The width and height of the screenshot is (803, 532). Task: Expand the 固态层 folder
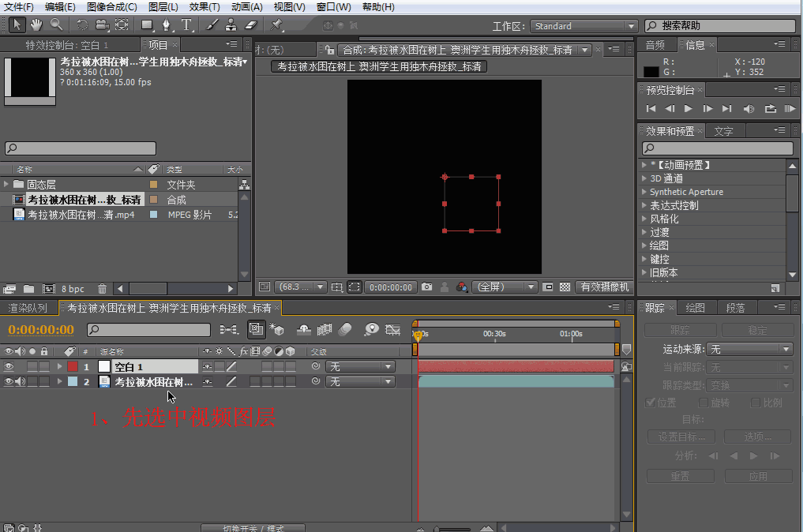click(6, 184)
